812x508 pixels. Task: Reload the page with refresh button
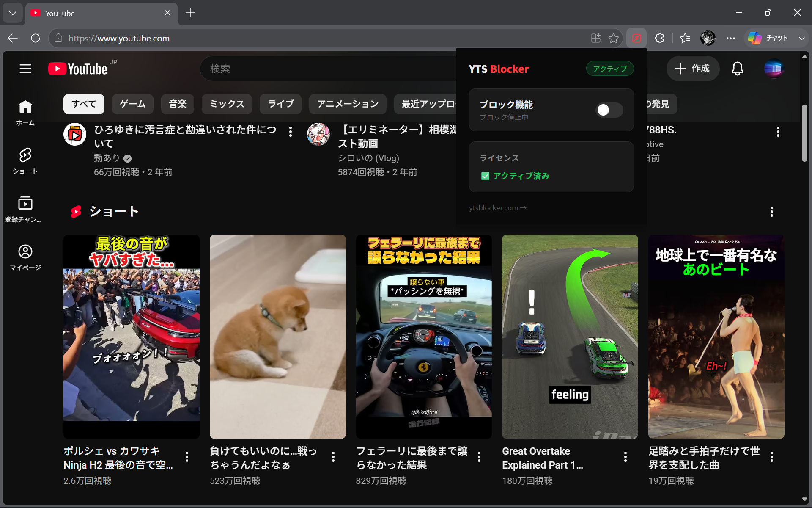[36, 38]
